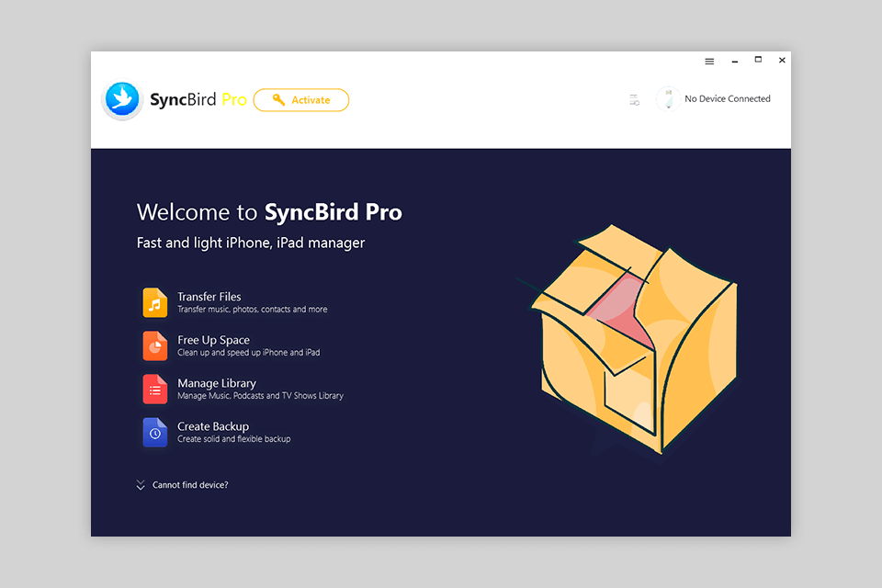Click 'Clean up and speed up iPhone and iPad'
882x588 pixels.
tap(249, 353)
